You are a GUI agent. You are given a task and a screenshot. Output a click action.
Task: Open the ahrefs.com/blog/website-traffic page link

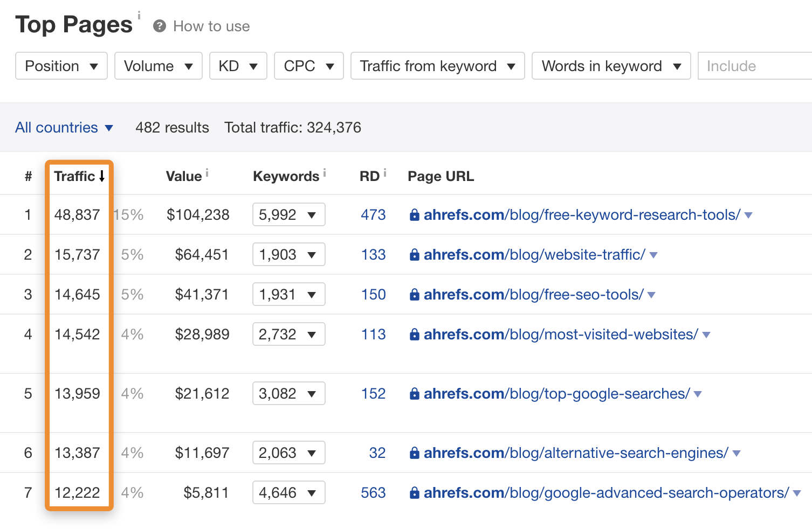pyautogui.click(x=534, y=254)
